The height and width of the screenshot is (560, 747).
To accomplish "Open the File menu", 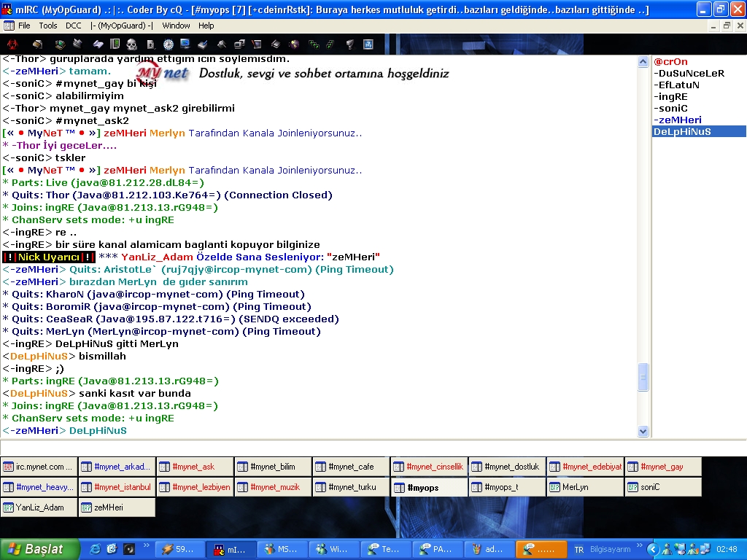I will pyautogui.click(x=24, y=26).
